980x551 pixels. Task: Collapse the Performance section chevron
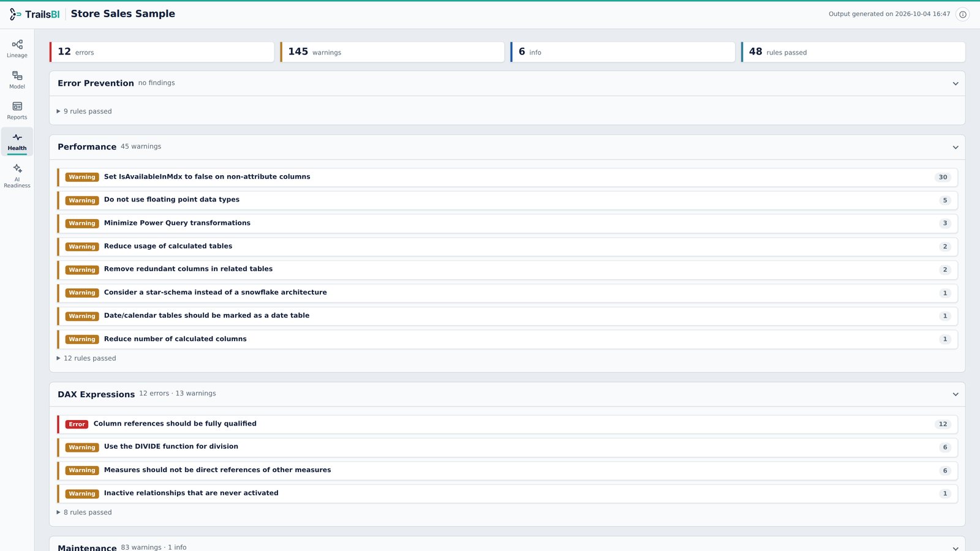coord(956,148)
